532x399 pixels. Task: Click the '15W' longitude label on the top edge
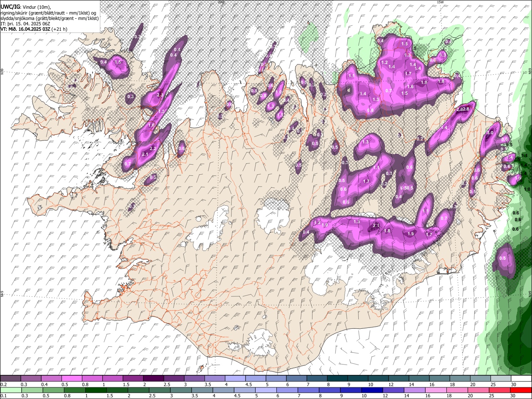point(440,2)
